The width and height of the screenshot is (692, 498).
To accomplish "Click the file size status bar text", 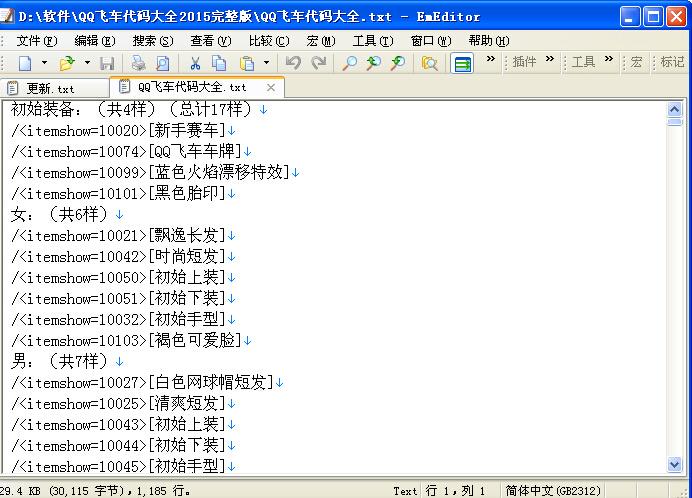I will (94, 490).
